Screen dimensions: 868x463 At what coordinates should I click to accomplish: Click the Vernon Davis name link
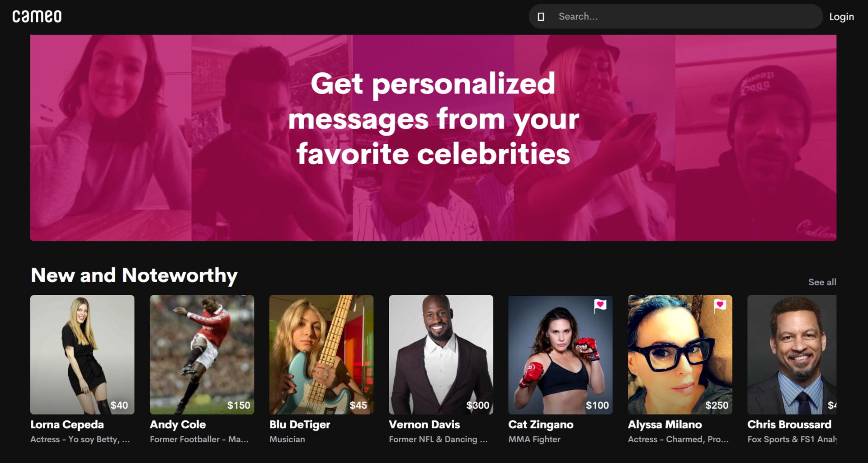click(x=424, y=425)
